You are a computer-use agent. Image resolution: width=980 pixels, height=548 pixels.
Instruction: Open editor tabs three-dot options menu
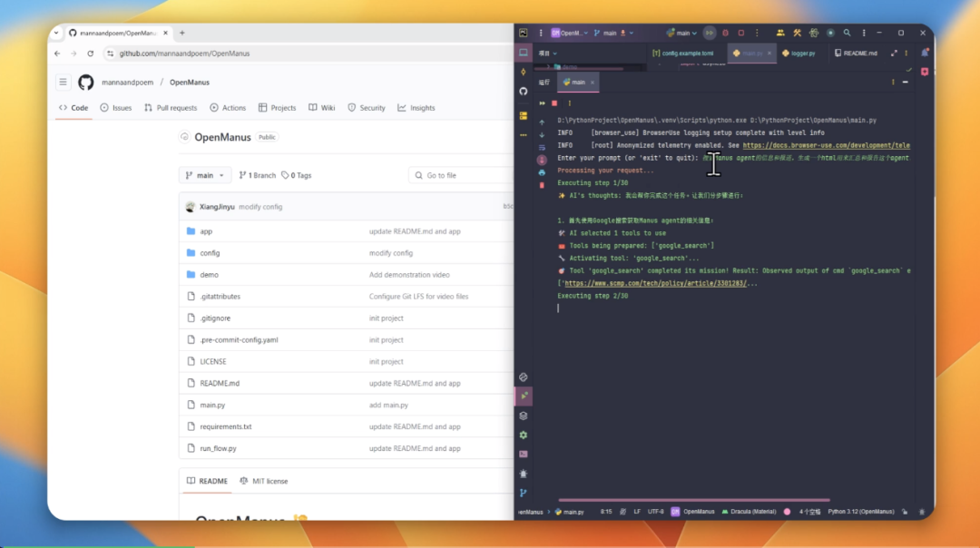[x=906, y=54]
